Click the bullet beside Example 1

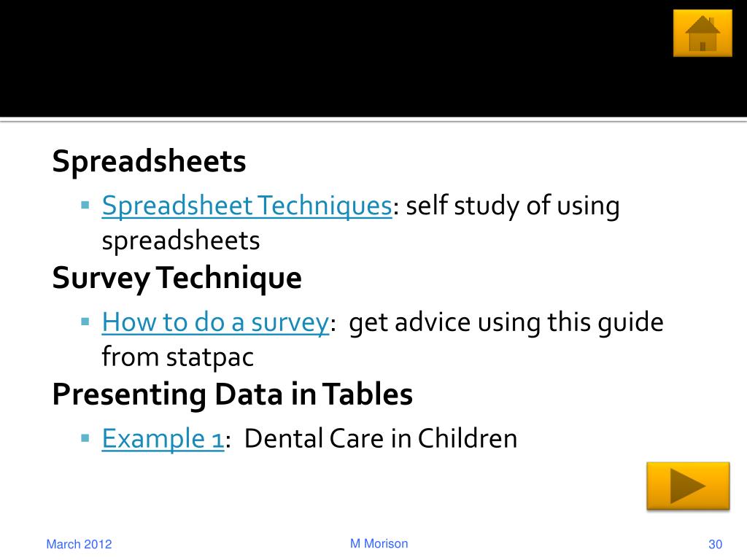click(x=85, y=438)
